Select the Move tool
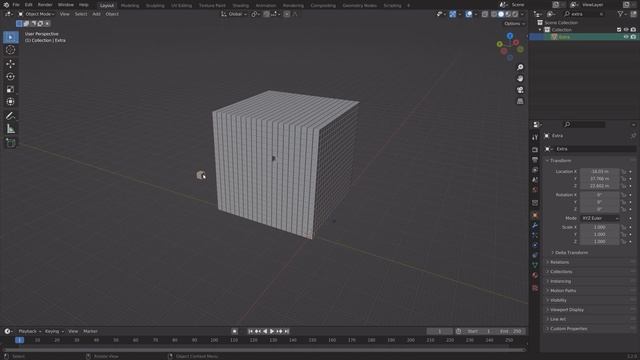Screen dimensions: 640x360 pos(11,64)
